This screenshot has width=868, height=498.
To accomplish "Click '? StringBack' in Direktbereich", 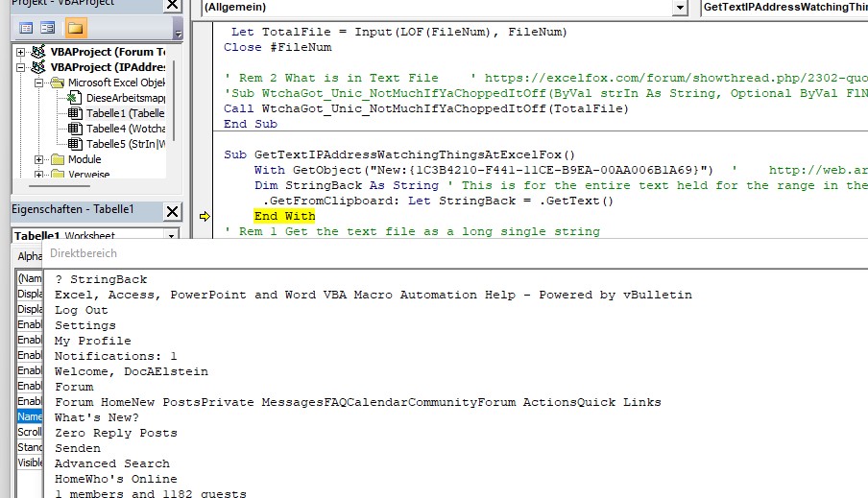I will (x=101, y=279).
